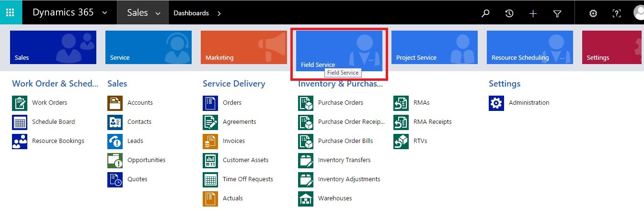This screenshot has height=219, width=644.
Task: Open the advanced find funnel icon
Action: coord(557,13)
